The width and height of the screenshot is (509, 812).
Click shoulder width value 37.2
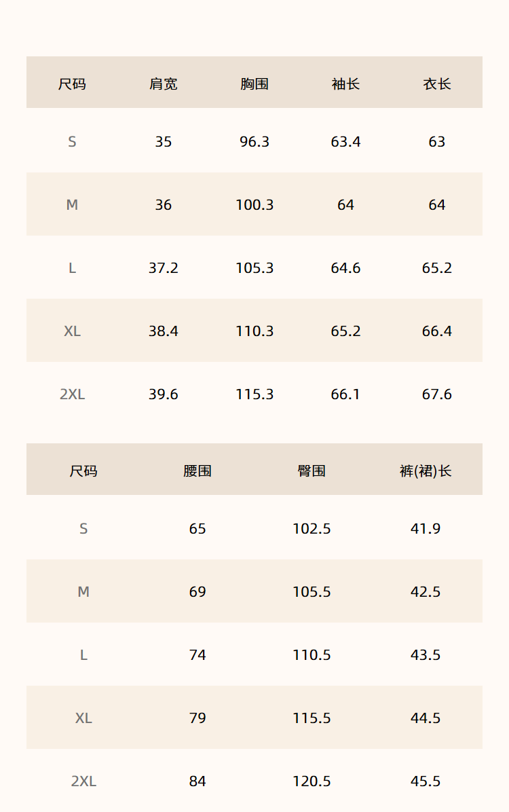point(164,267)
